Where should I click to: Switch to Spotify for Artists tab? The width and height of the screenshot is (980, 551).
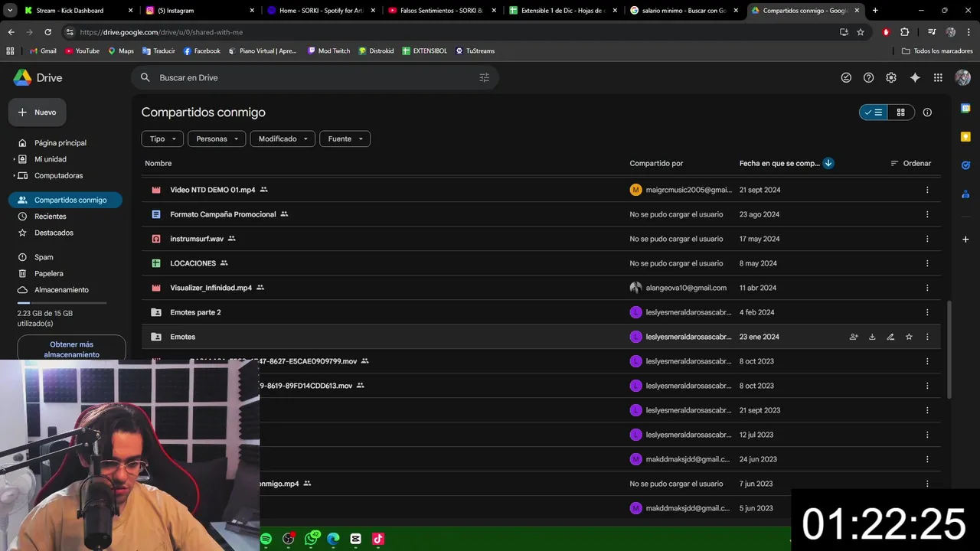[322, 11]
